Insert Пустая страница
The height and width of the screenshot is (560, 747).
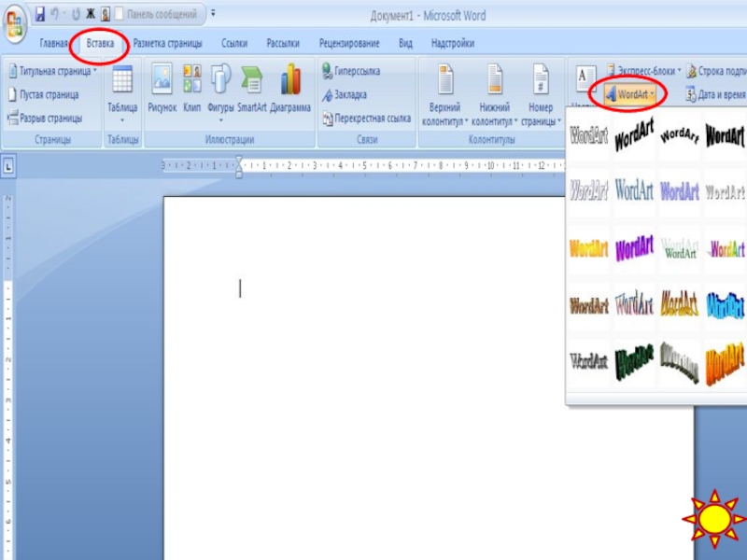coord(44,95)
